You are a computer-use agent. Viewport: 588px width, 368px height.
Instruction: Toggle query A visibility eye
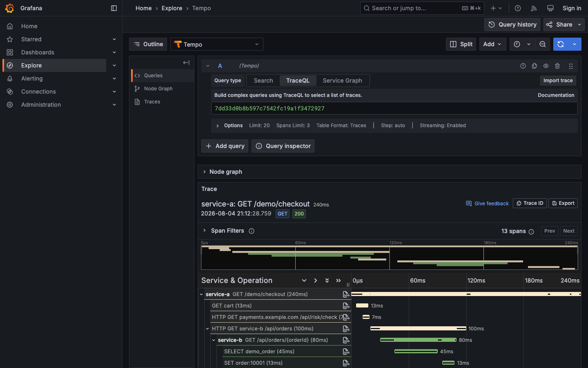tap(546, 66)
